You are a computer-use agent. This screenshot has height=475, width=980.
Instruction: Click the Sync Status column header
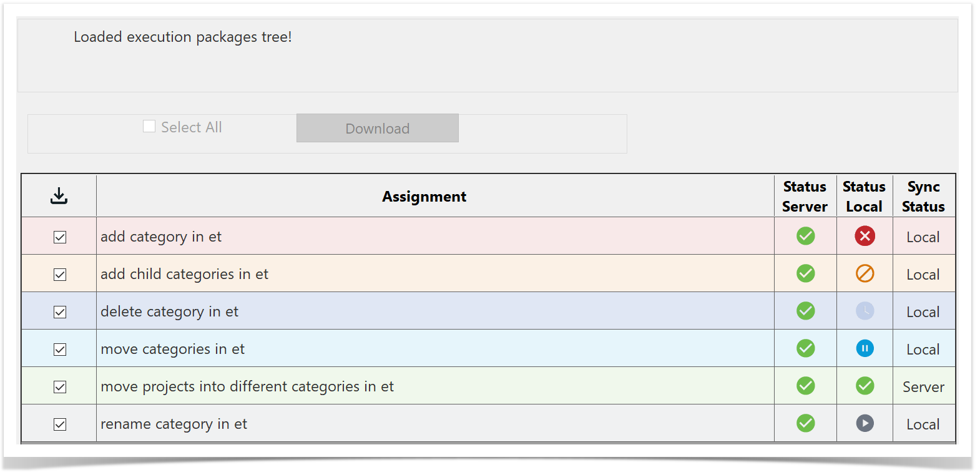point(923,197)
